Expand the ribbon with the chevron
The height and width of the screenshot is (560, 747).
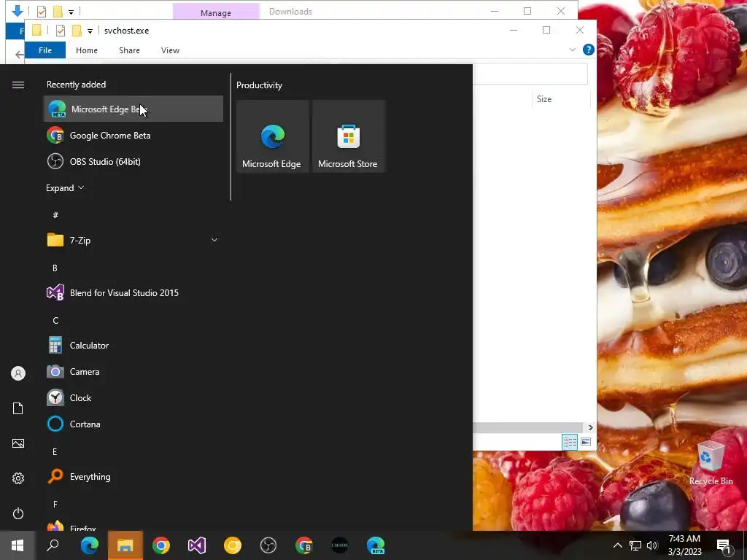click(x=572, y=50)
